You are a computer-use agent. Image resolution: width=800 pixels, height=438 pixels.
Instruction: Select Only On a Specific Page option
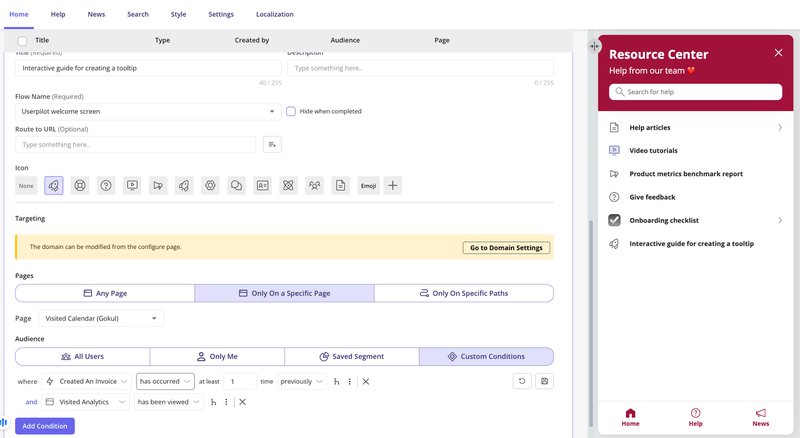284,293
